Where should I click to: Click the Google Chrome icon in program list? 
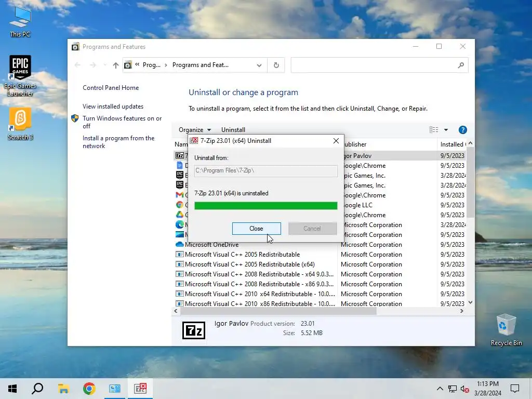point(179,205)
